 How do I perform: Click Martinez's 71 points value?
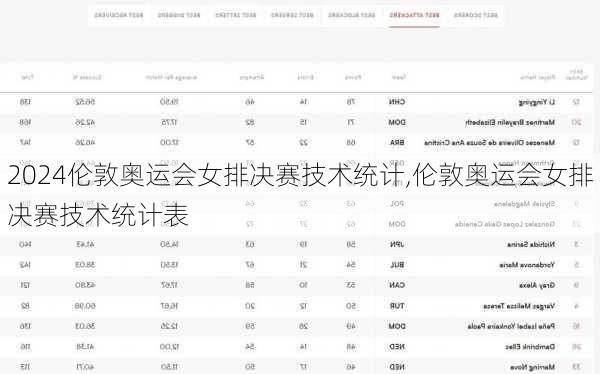coord(351,122)
